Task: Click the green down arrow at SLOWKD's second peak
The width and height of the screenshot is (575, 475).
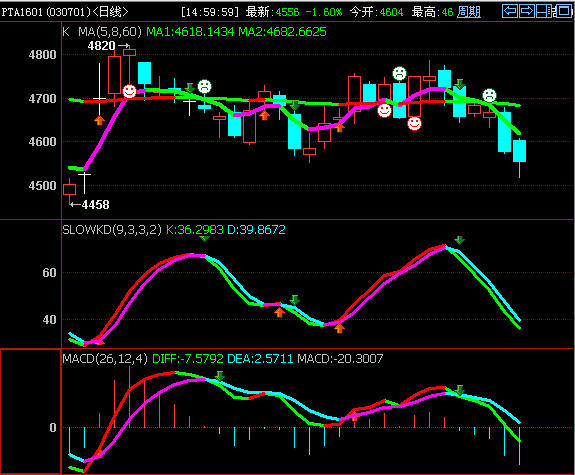Action: (459, 241)
